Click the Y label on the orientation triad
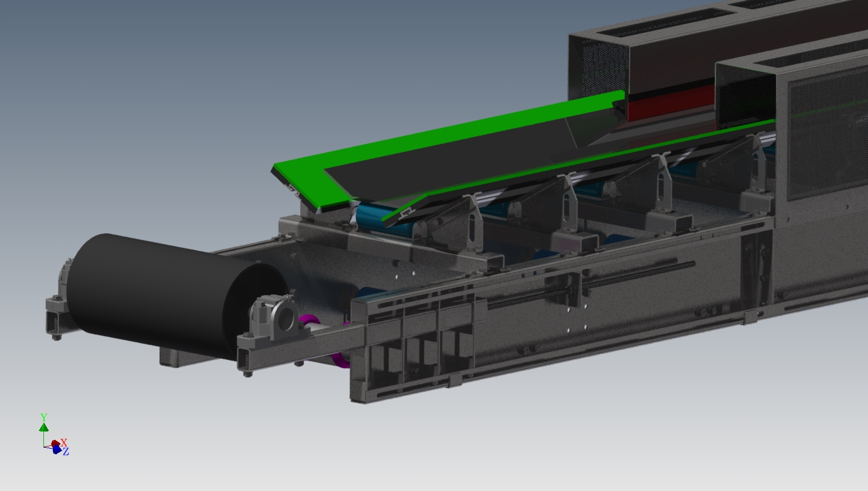Image resolution: width=868 pixels, height=491 pixels. pyautogui.click(x=44, y=416)
